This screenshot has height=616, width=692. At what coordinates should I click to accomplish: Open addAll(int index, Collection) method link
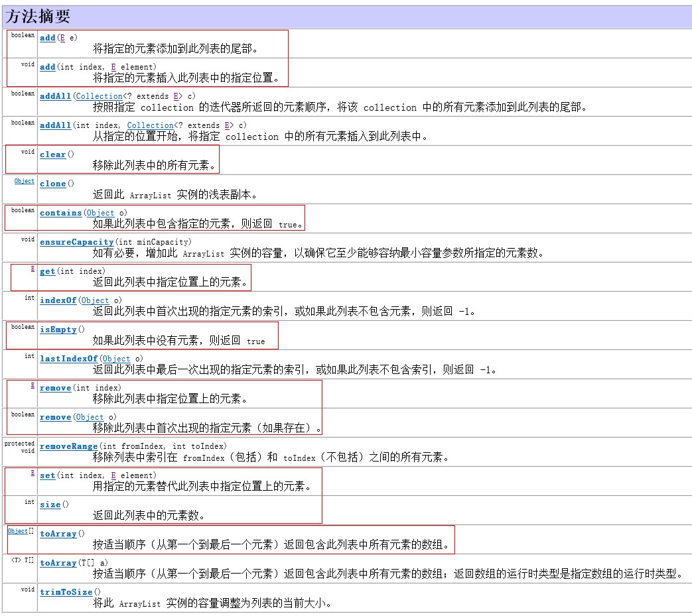(55, 125)
